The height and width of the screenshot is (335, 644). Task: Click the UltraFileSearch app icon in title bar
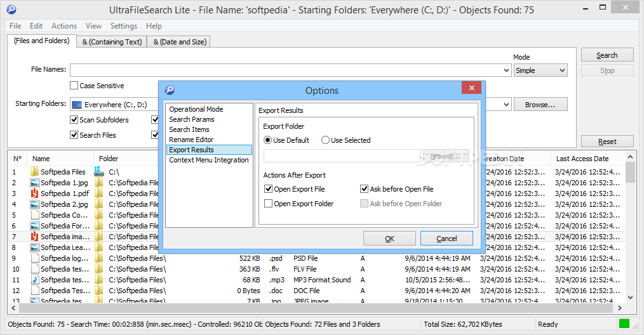point(11,9)
